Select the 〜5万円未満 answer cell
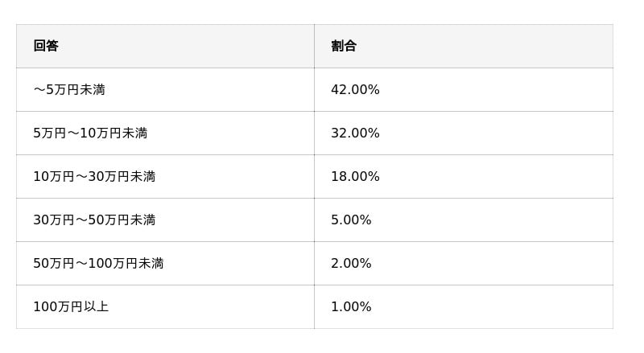 point(69,90)
